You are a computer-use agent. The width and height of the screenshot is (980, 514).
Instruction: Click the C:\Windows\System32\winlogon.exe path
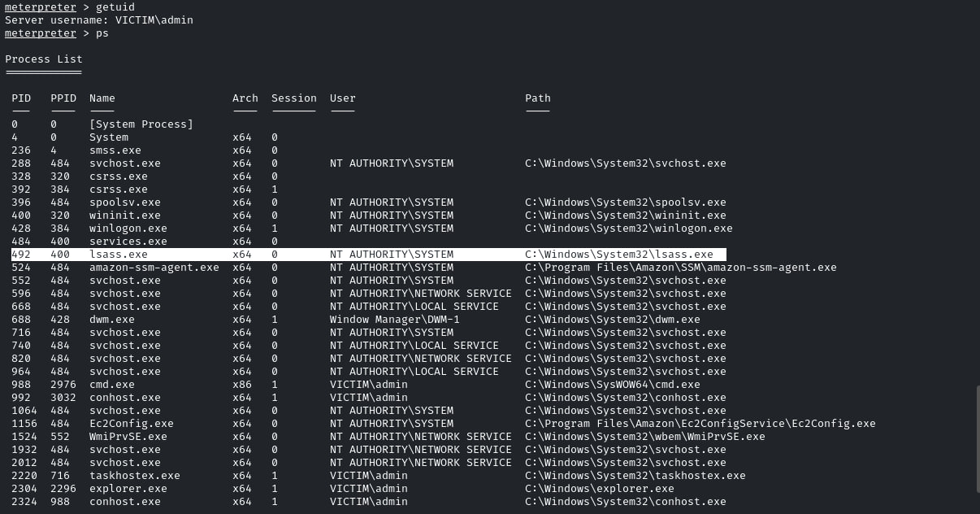(x=629, y=229)
